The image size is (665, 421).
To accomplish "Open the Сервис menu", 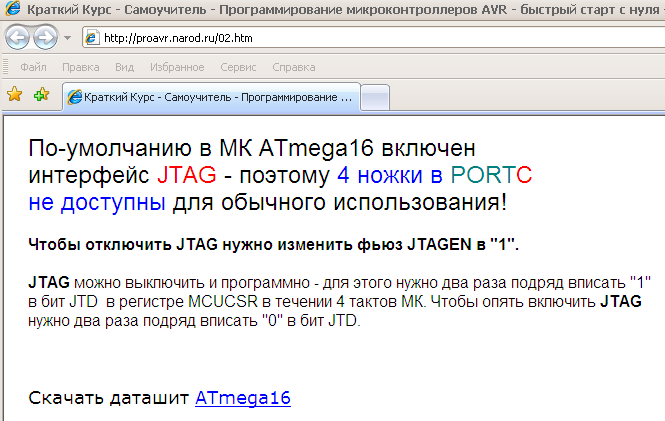I will [x=238, y=67].
